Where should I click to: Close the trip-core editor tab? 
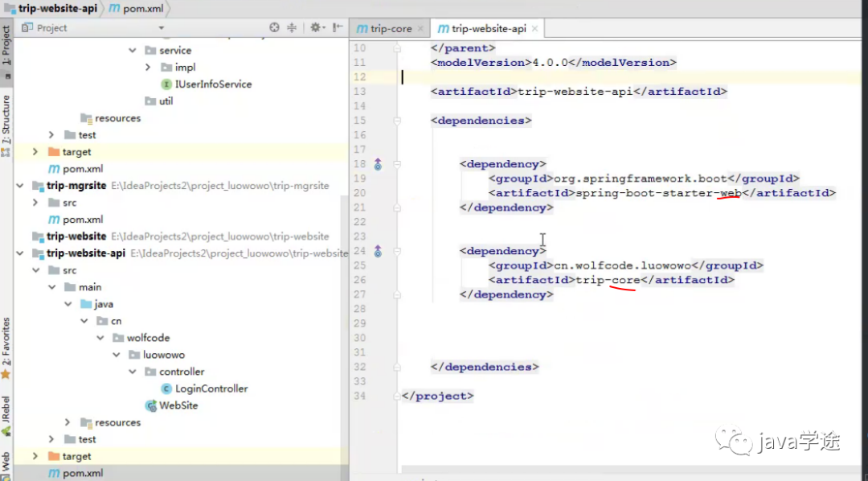[x=420, y=28]
